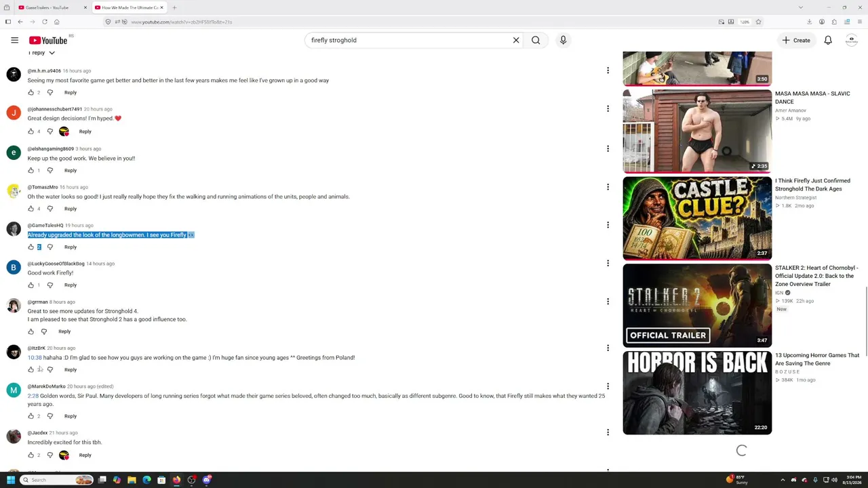Screen dimensions: 868x488
Task: Start voice search with the microphone
Action: pyautogui.click(x=563, y=40)
